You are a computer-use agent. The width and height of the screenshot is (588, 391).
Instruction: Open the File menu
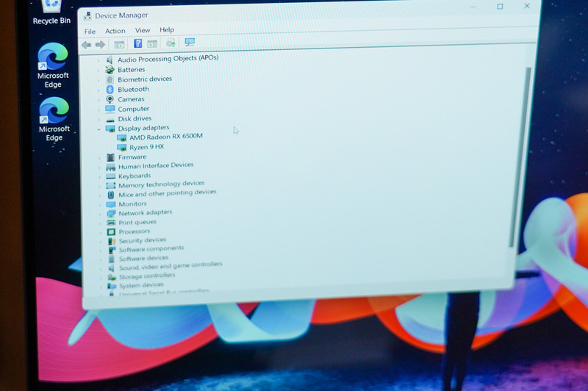point(90,32)
